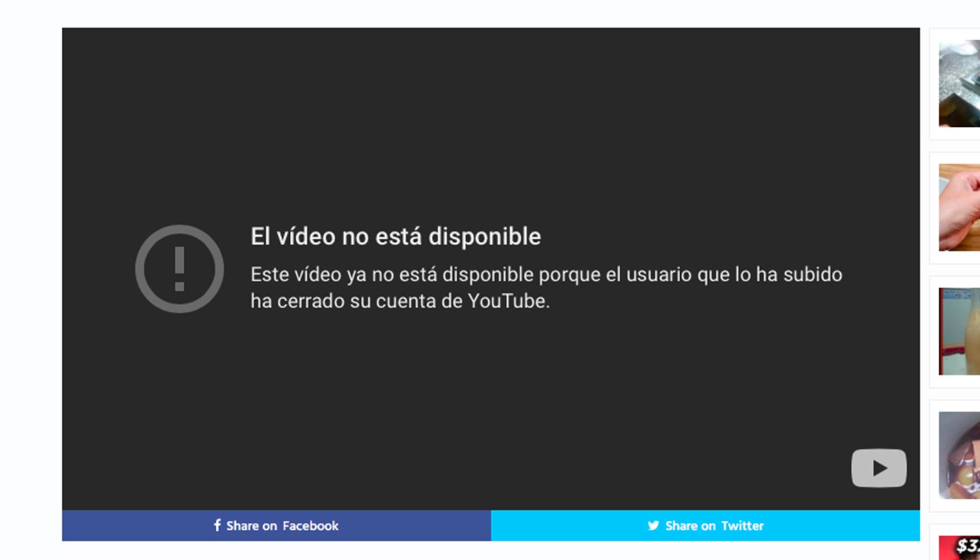Click the 'Este vídeo ya no está disponible' line
This screenshot has width=980, height=560.
[546, 274]
